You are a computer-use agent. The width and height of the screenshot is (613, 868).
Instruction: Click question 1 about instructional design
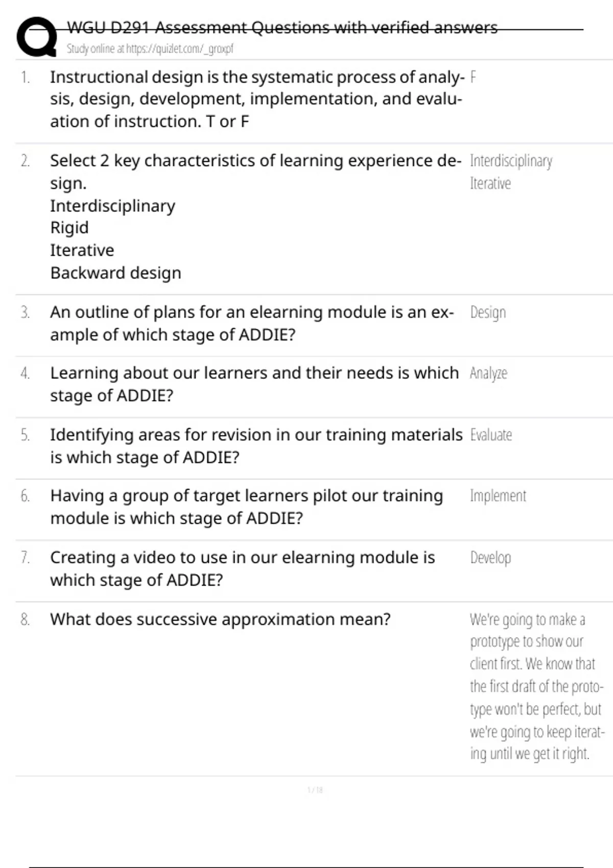255,99
